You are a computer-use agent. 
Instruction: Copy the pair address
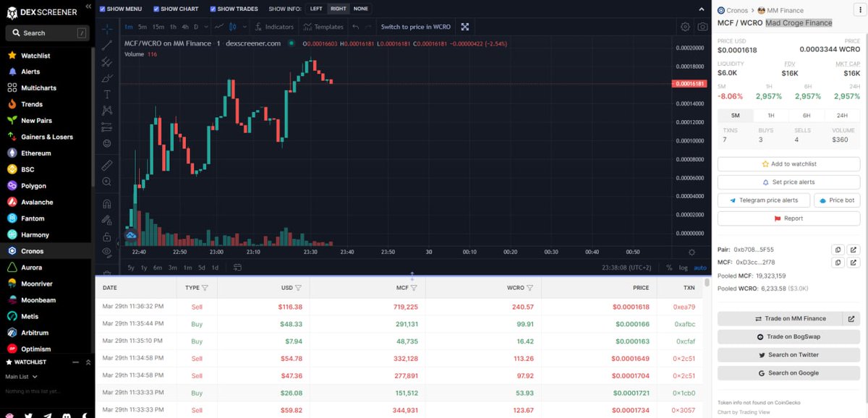tap(838, 249)
